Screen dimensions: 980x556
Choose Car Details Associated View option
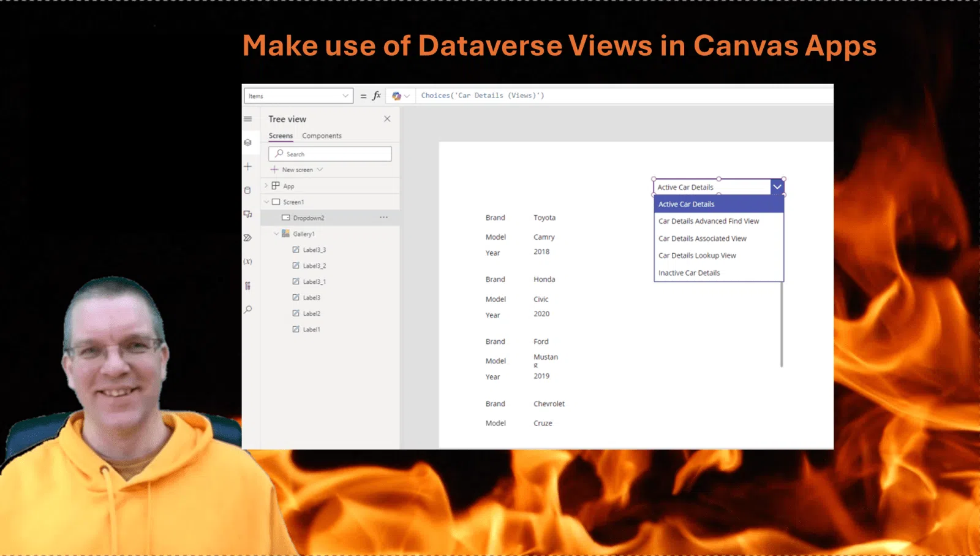(719, 238)
